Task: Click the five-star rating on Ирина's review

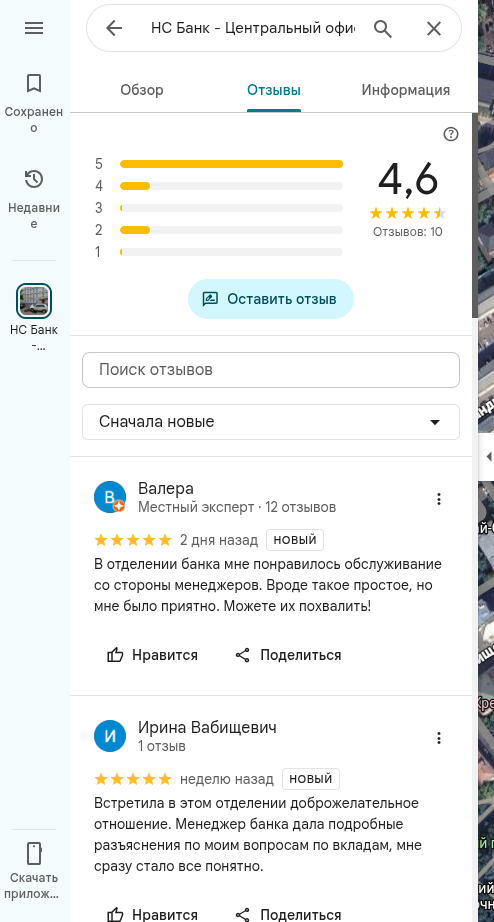Action: [133, 779]
